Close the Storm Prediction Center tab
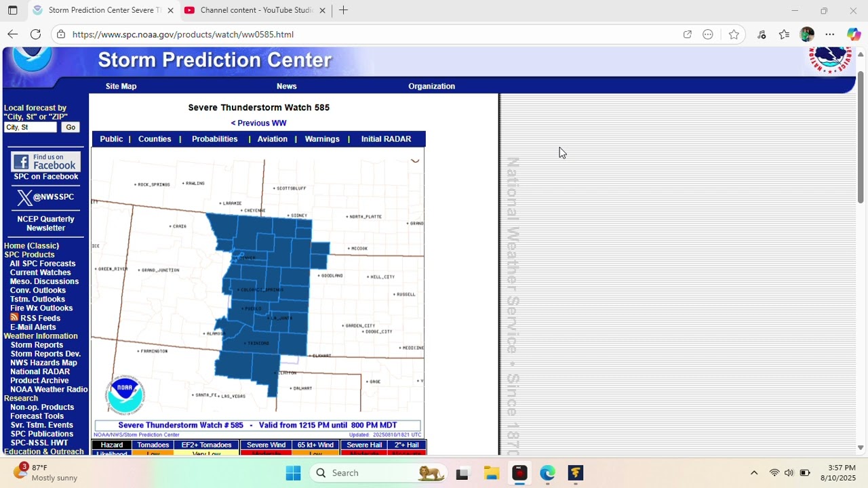Image resolution: width=868 pixels, height=488 pixels. (x=170, y=10)
